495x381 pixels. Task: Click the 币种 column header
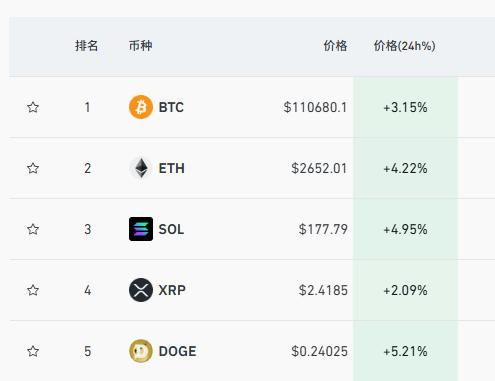pyautogui.click(x=140, y=46)
